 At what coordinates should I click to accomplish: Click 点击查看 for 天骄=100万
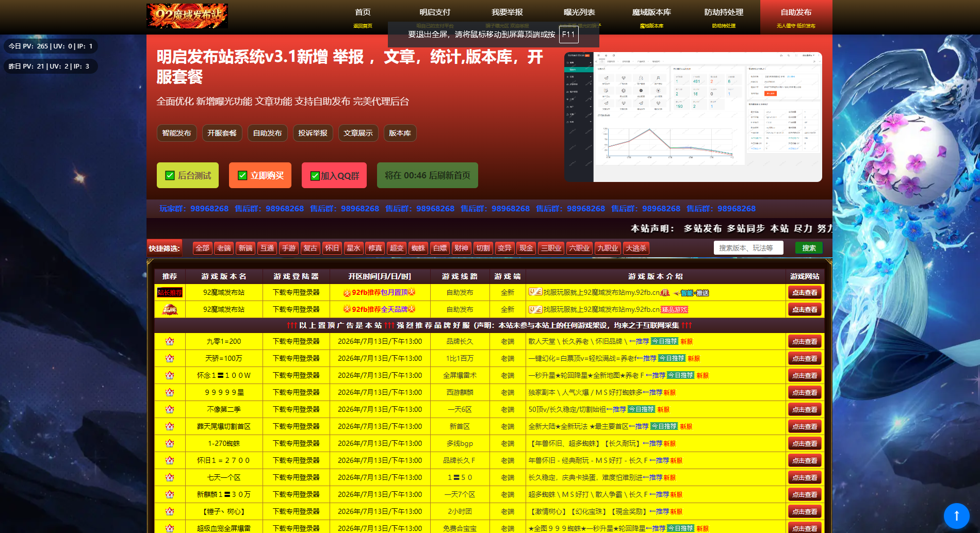805,358
